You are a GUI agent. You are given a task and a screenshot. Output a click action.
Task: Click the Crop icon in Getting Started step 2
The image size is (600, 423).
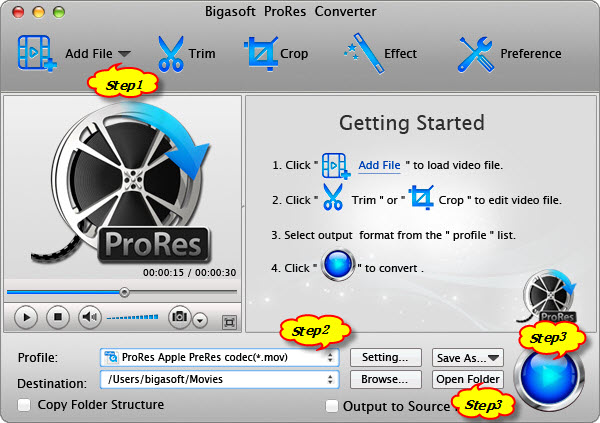[x=421, y=197]
